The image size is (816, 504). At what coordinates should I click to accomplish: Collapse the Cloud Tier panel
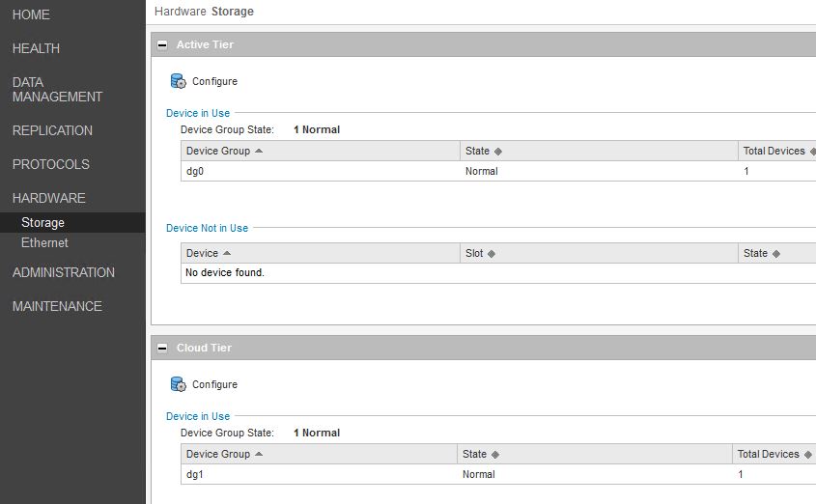[x=163, y=348]
